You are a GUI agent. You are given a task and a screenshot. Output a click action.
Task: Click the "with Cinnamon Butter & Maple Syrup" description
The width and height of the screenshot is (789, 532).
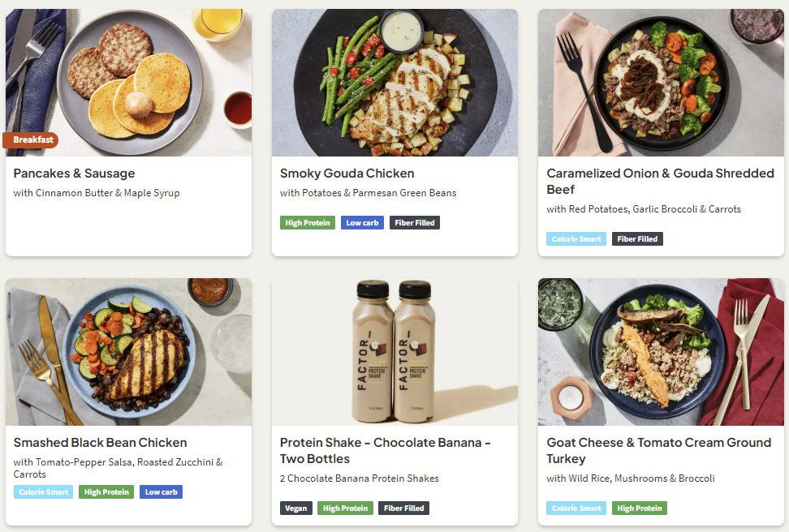97,193
